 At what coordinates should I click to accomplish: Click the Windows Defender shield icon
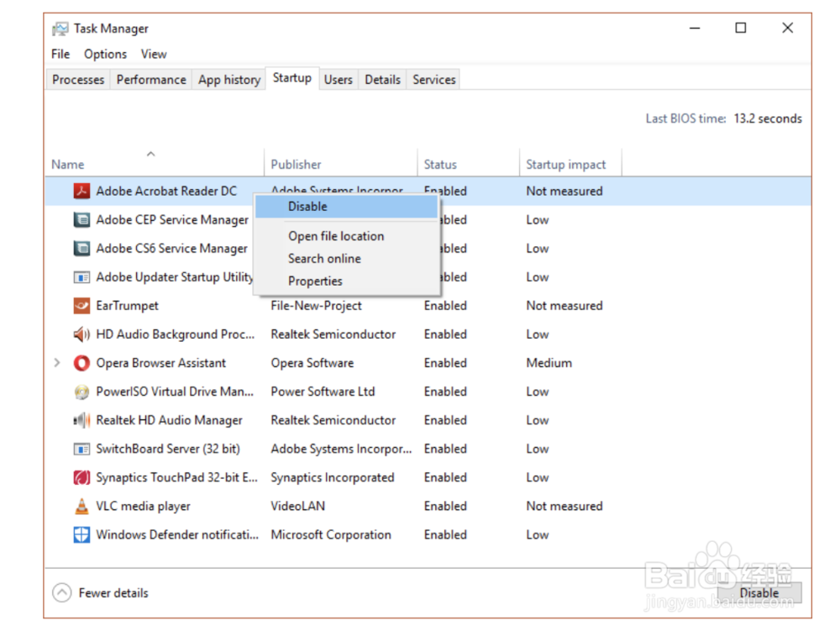[x=81, y=534]
